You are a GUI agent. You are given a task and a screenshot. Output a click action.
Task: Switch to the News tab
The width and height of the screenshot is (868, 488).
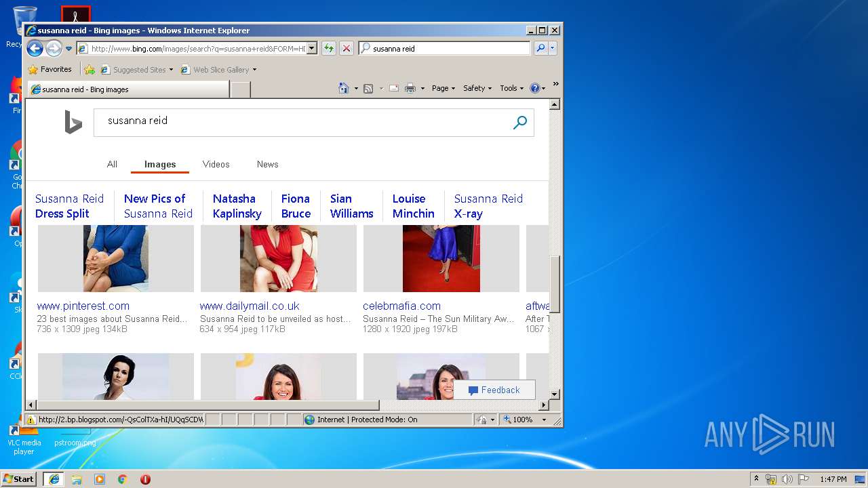coord(267,164)
